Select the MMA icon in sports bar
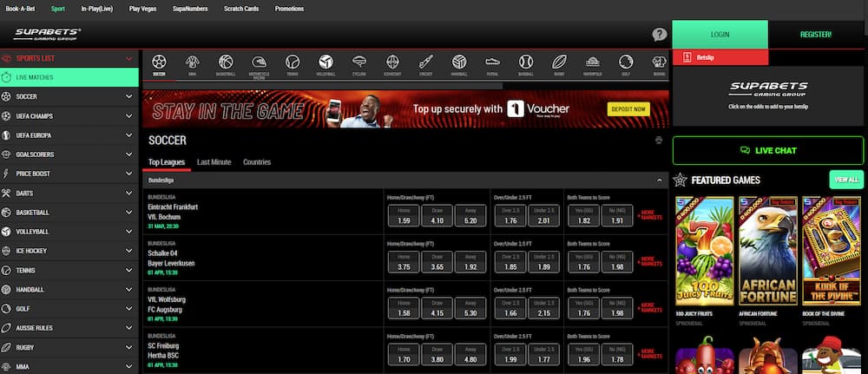The height and width of the screenshot is (374, 868). [192, 61]
